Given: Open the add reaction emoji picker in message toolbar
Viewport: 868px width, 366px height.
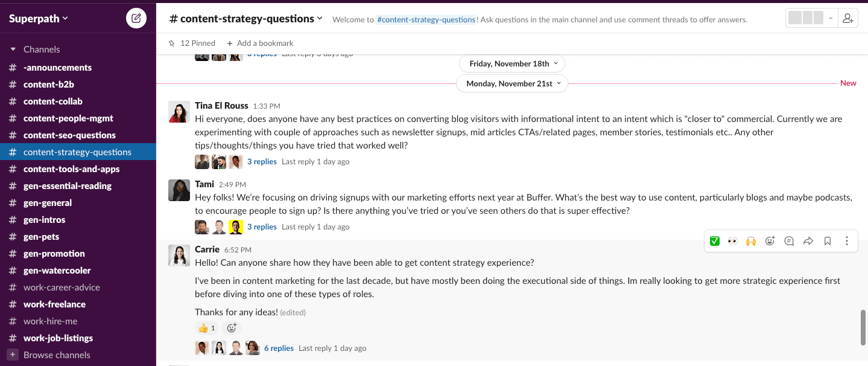Looking at the screenshot, I should point(770,241).
